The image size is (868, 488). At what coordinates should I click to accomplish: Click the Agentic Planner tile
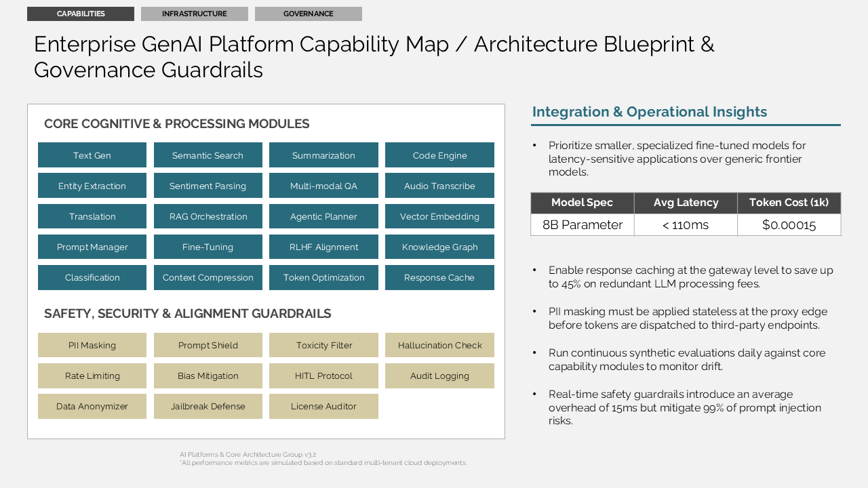pyautogui.click(x=323, y=216)
